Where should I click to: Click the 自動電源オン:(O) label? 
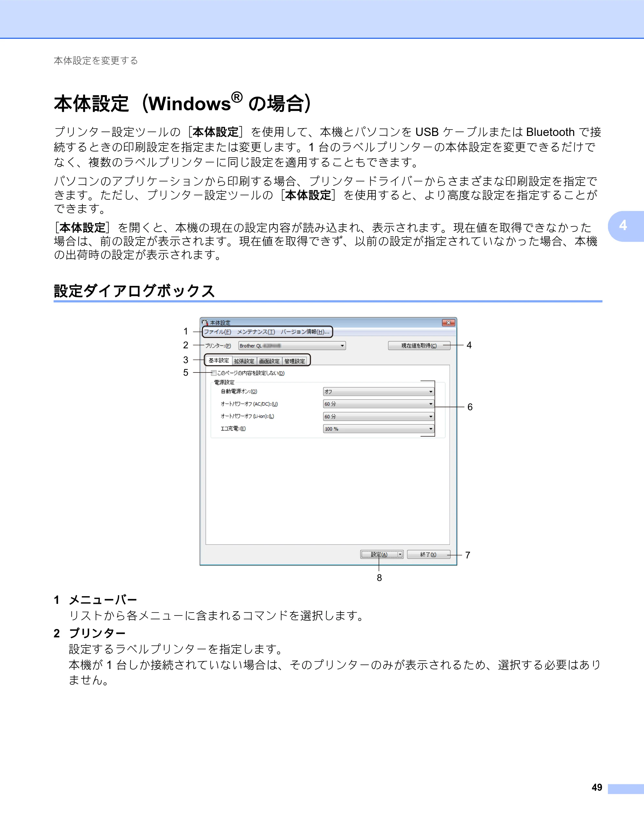point(239,391)
